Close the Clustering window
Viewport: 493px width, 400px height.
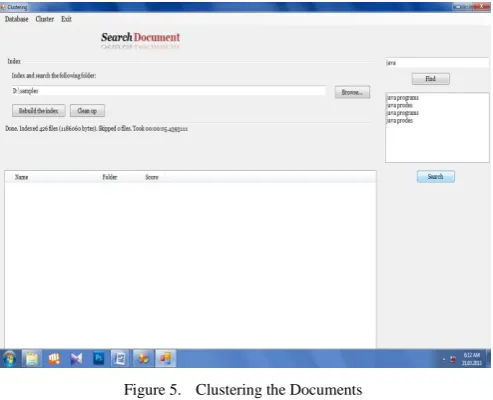coord(482,6)
